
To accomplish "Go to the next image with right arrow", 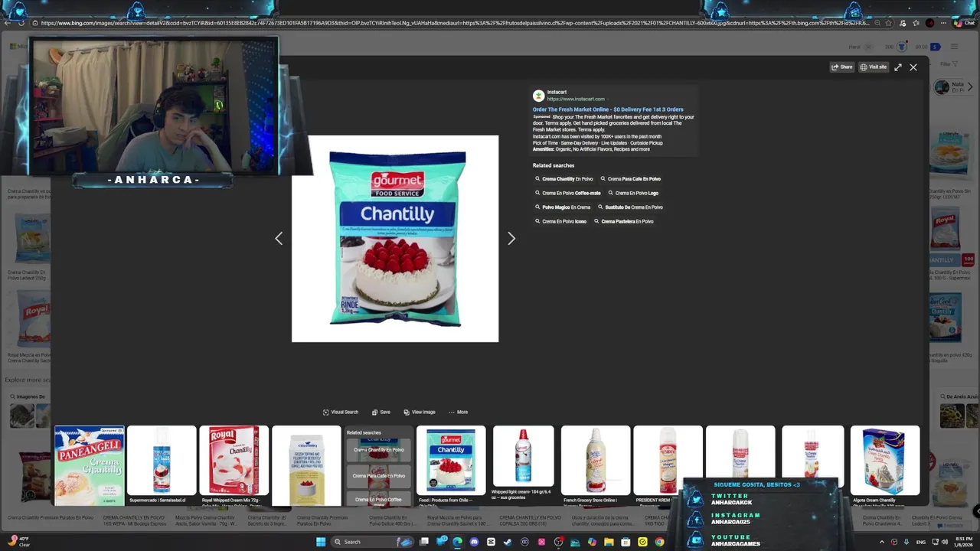I will pos(511,239).
